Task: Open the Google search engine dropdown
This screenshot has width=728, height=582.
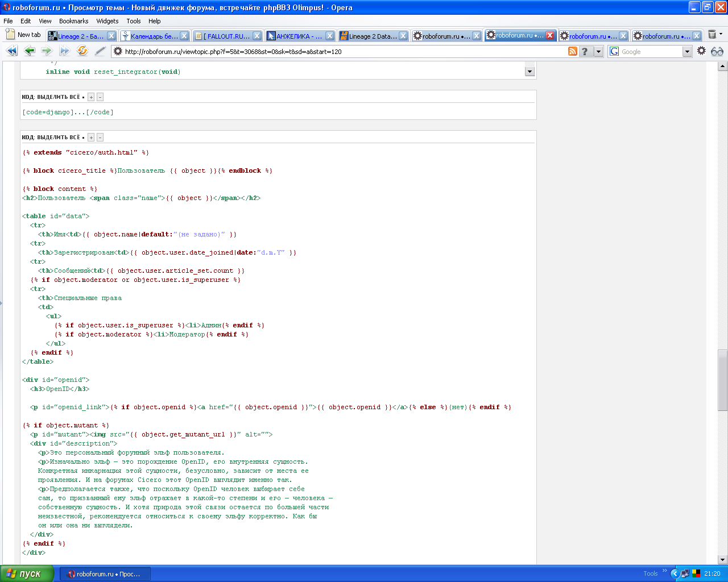Action: click(687, 52)
